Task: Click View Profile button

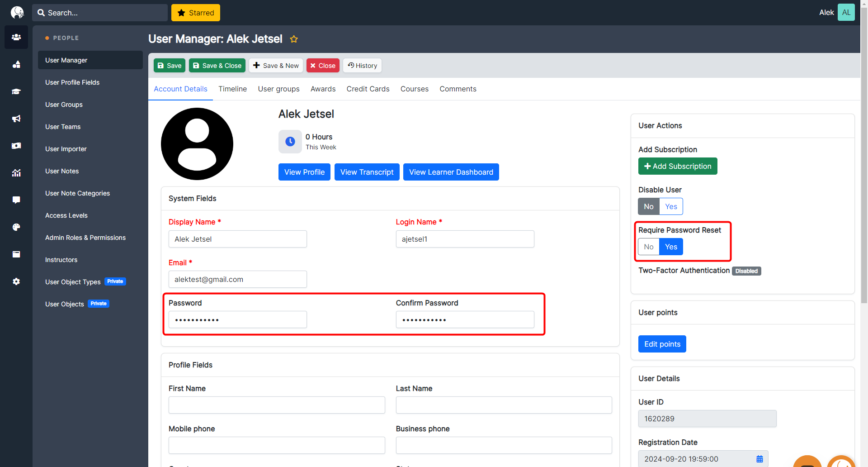Action: tap(304, 172)
